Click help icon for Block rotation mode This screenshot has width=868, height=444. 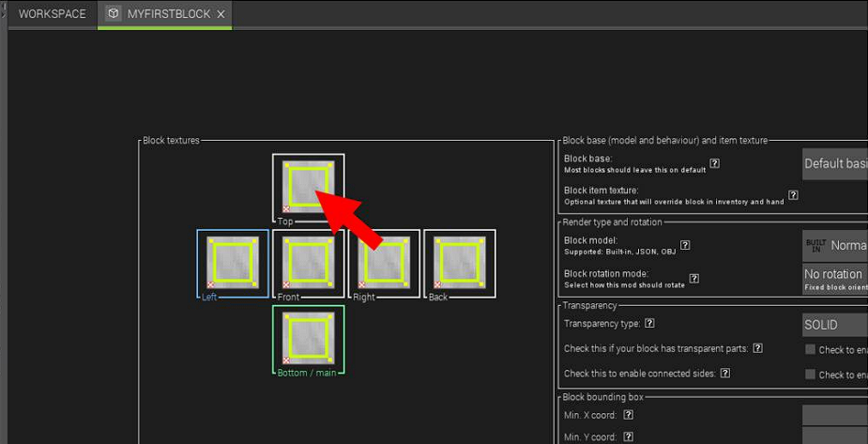694,278
